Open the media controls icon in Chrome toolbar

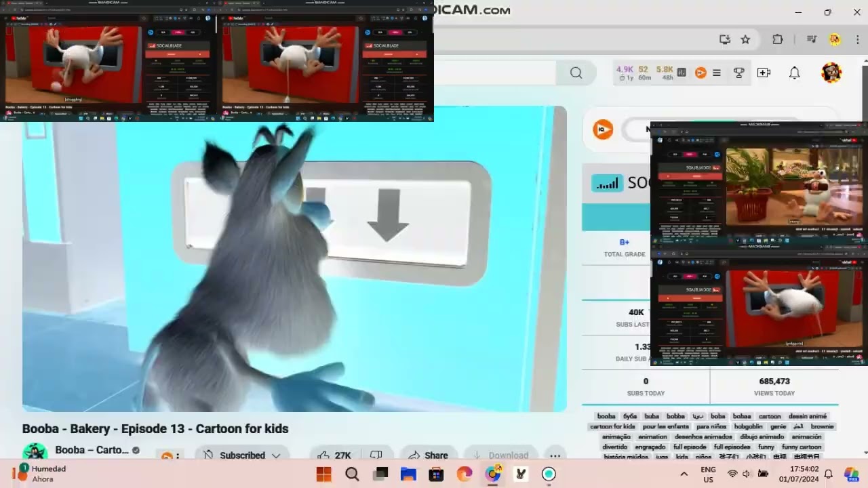(812, 39)
